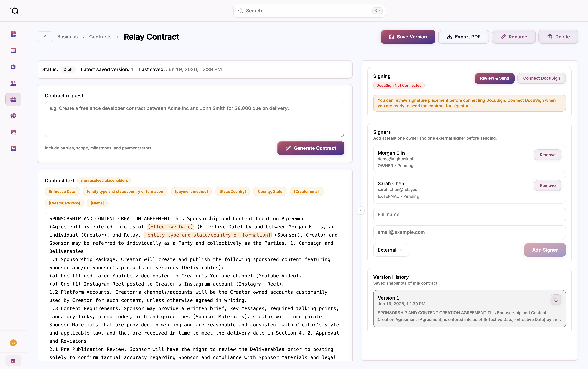Click Rename button
Image resolution: width=588 pixels, height=369 pixels.
click(514, 37)
